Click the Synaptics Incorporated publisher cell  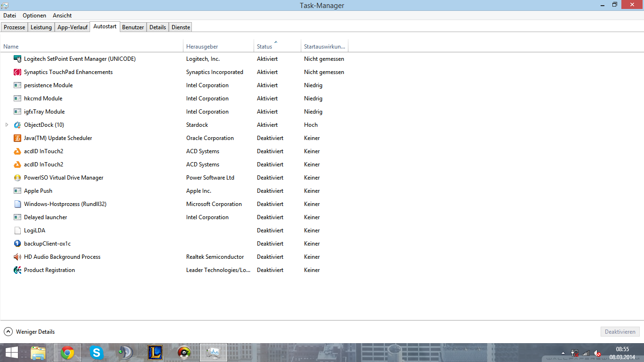tap(215, 72)
